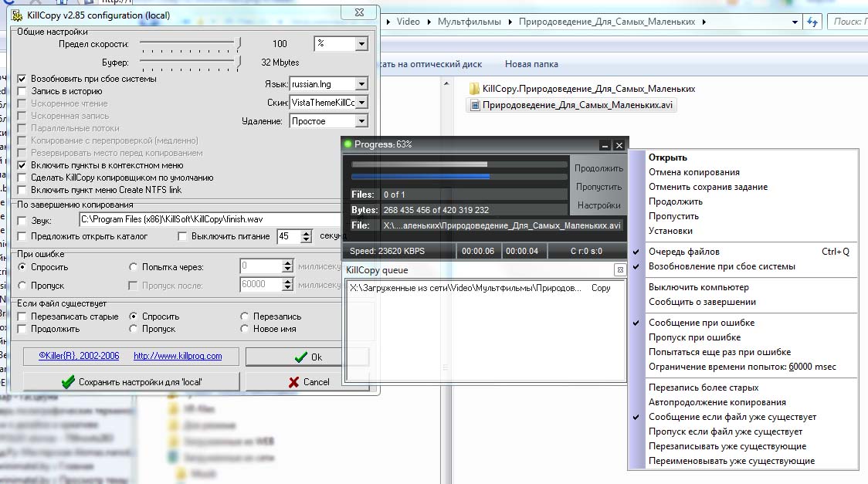The image size is (868, 484).
Task: Select 'Попытка через' radio button
Action: (x=133, y=266)
